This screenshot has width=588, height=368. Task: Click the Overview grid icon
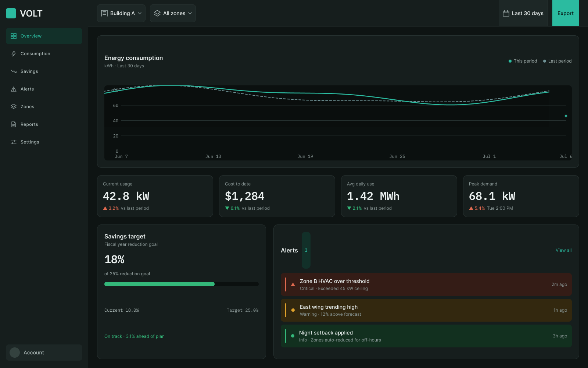point(14,36)
